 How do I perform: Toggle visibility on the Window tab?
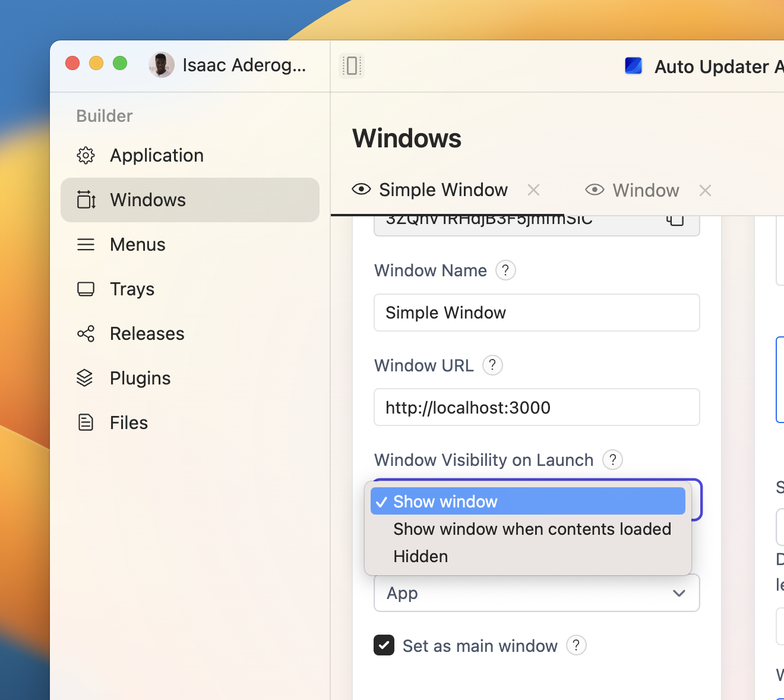594,190
